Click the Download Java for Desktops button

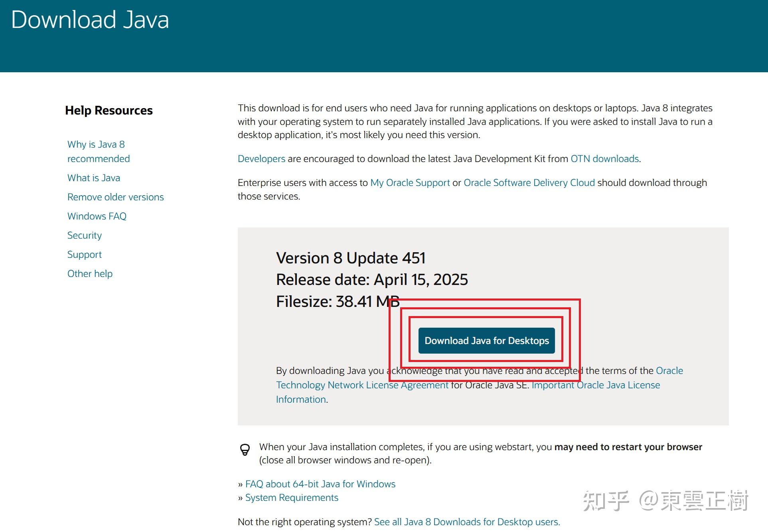(x=486, y=340)
